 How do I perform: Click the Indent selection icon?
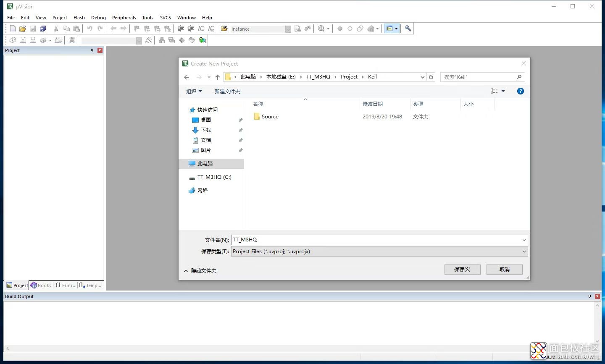coord(181,29)
